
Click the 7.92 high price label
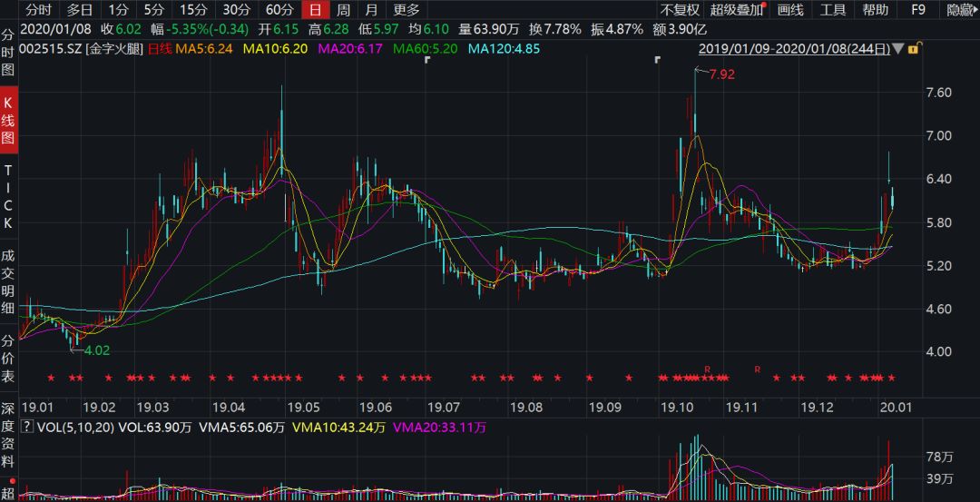click(x=721, y=74)
